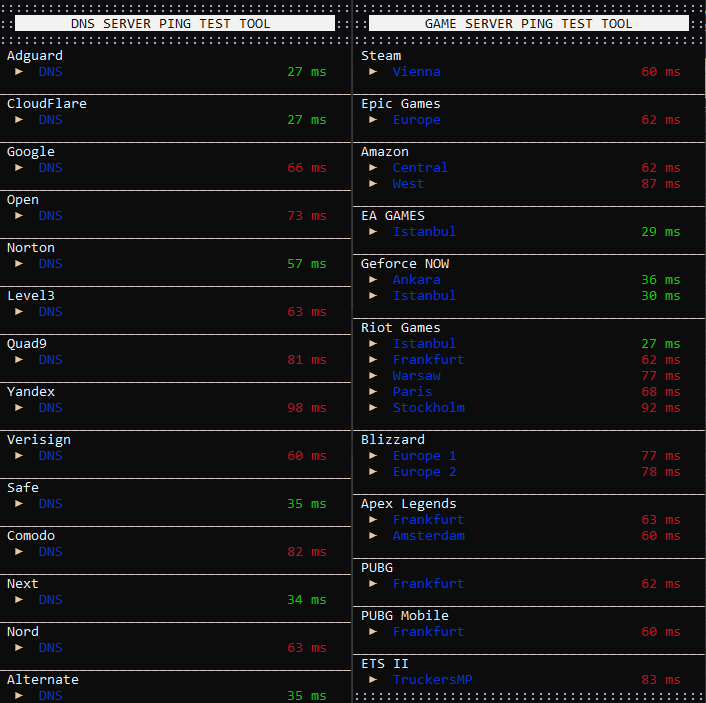Click the Warsaw server entry
Viewport: 706px width, 703px height.
pyautogui.click(x=416, y=376)
